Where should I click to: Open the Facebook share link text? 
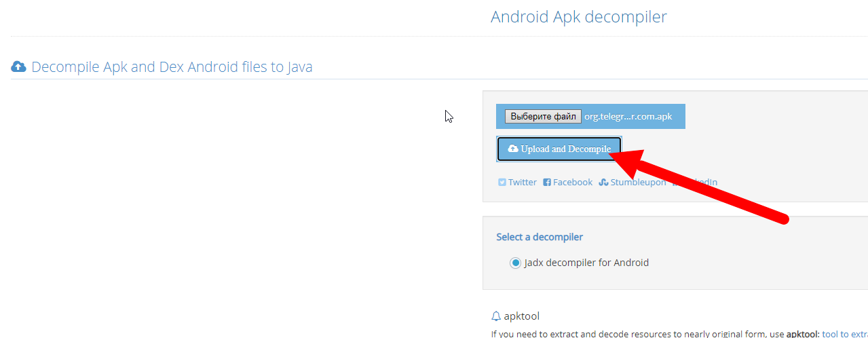[572, 183]
